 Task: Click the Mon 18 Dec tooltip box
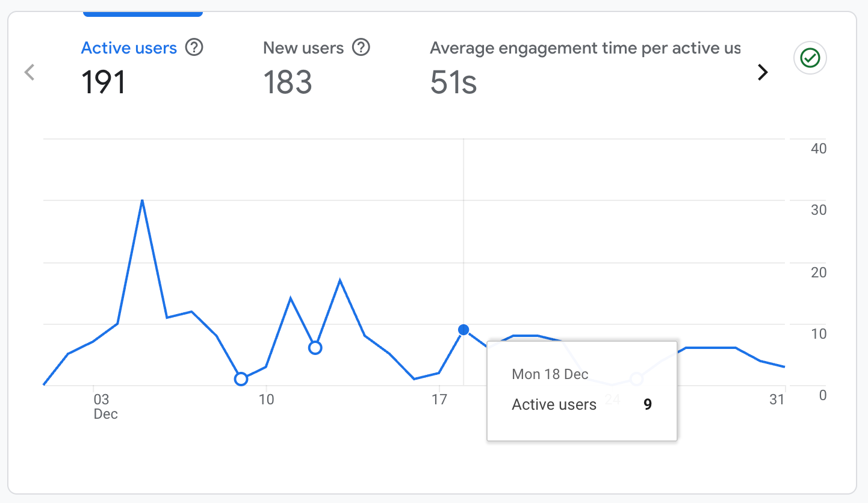point(581,390)
